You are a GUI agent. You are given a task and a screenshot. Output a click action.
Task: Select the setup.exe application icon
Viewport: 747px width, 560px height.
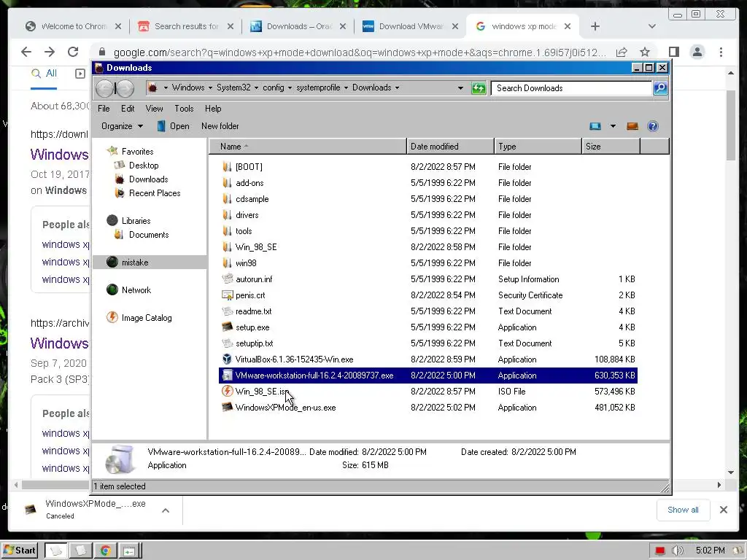tap(228, 327)
